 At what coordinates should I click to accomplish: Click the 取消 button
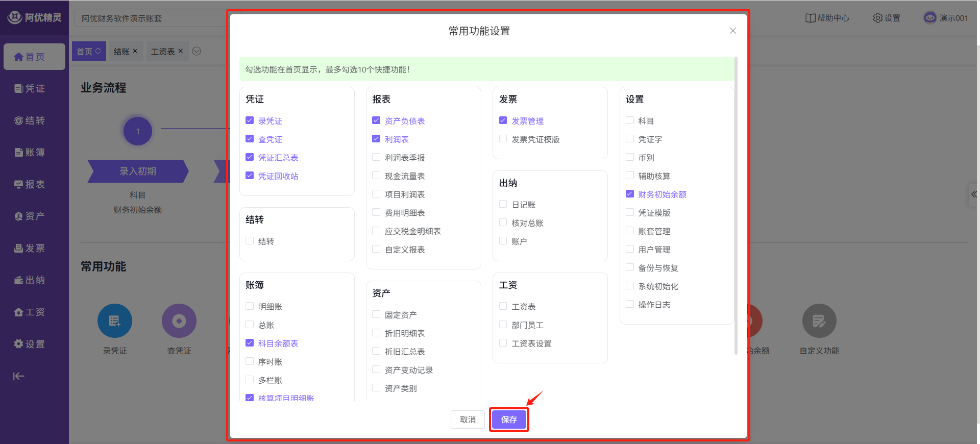468,420
